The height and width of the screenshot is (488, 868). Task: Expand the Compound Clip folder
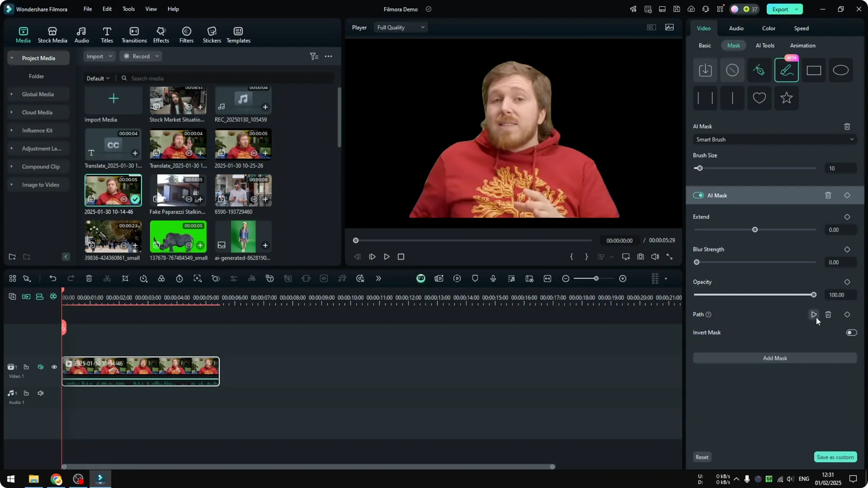[11, 166]
